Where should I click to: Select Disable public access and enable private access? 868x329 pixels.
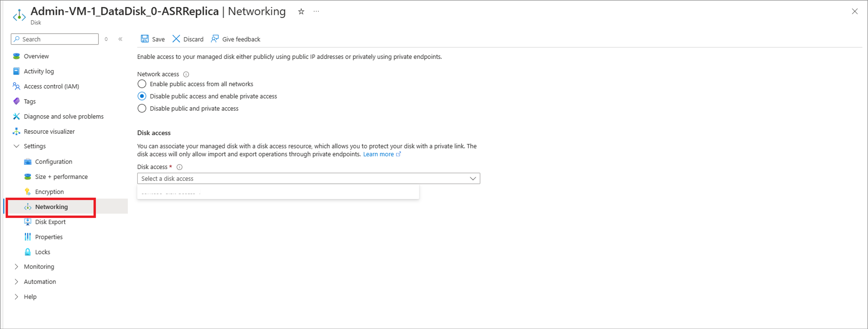tap(142, 96)
